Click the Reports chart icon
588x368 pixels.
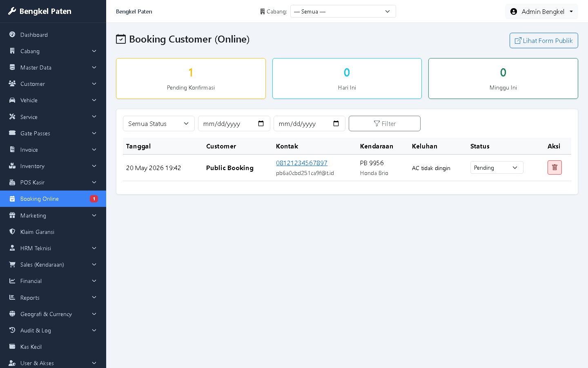12,298
